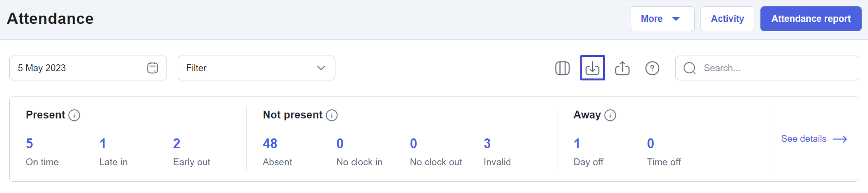Open the Activity page
Screen dimensions: 868x193
click(x=727, y=19)
